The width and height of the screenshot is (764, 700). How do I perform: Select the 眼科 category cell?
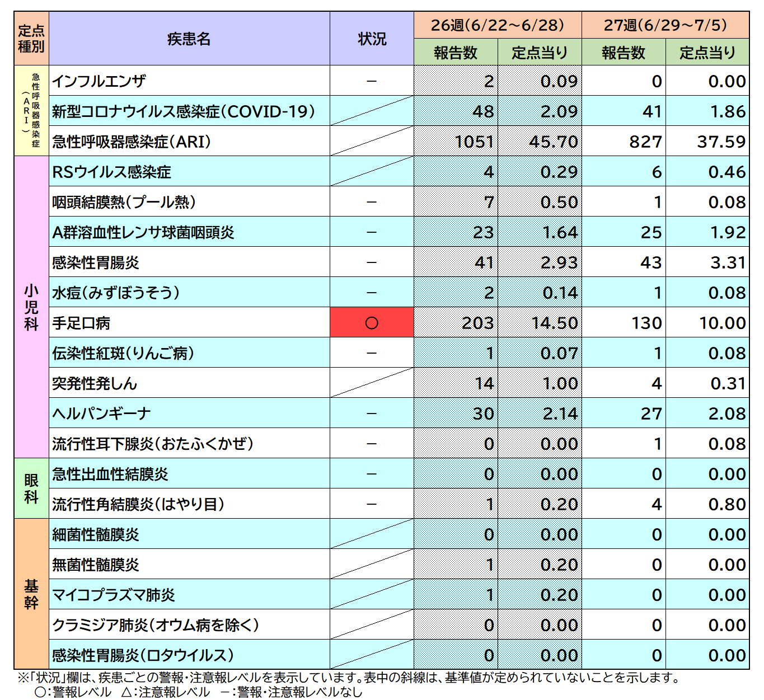(x=31, y=488)
